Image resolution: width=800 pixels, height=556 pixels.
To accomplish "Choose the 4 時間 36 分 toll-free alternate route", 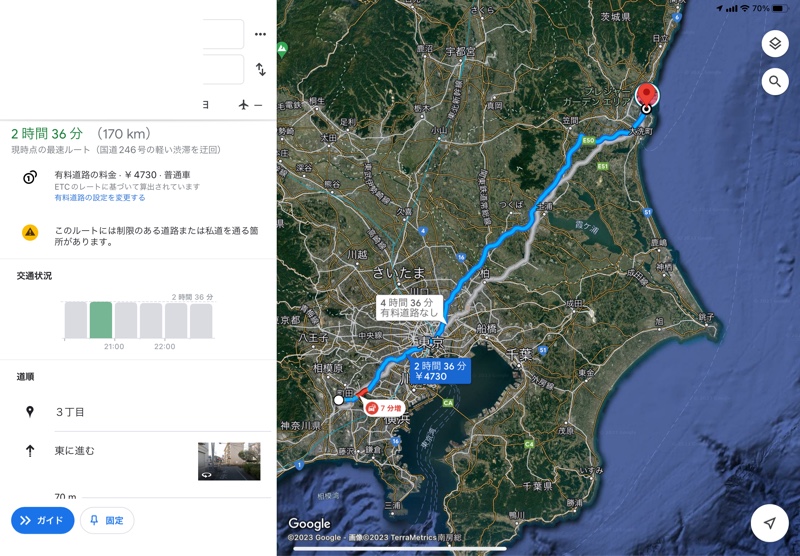I will (x=409, y=308).
